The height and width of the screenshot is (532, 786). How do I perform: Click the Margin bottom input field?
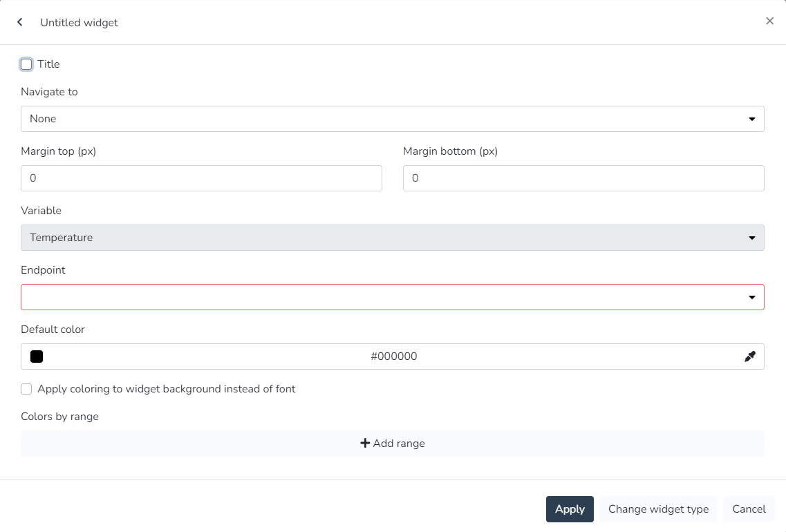(x=583, y=178)
